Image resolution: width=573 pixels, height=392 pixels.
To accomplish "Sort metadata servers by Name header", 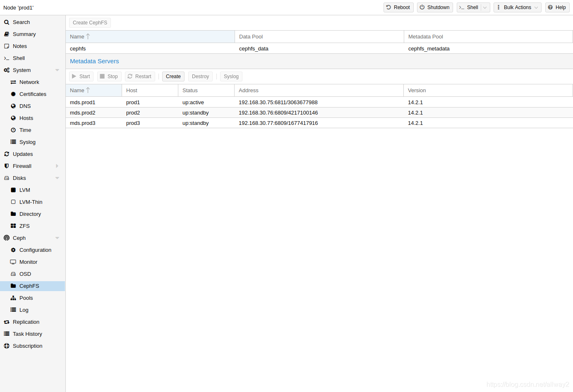I will coord(94,91).
